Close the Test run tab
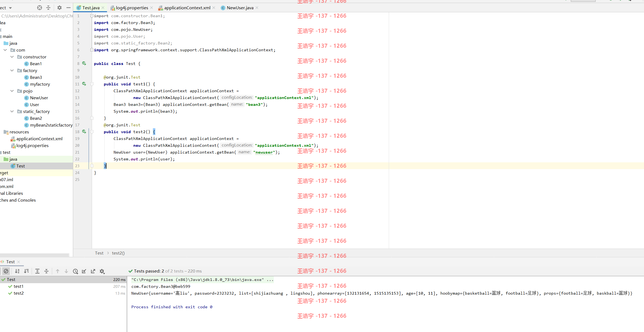 coord(19,262)
